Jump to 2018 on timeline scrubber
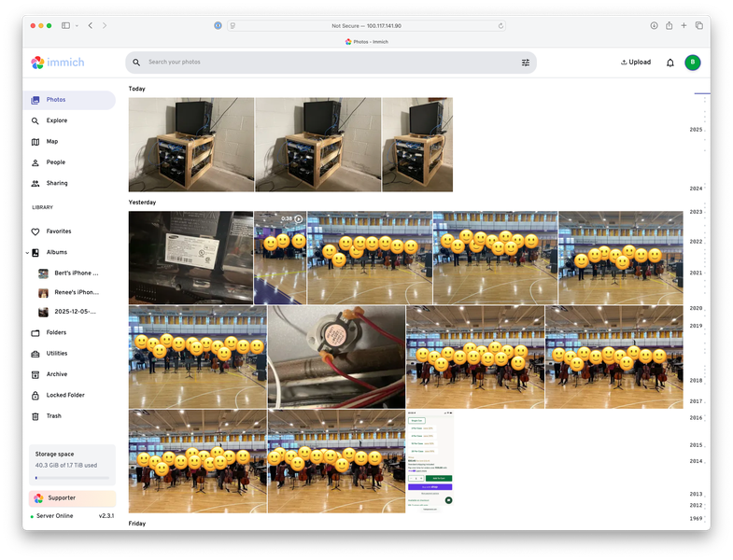This screenshot has height=560, width=733. point(696,381)
